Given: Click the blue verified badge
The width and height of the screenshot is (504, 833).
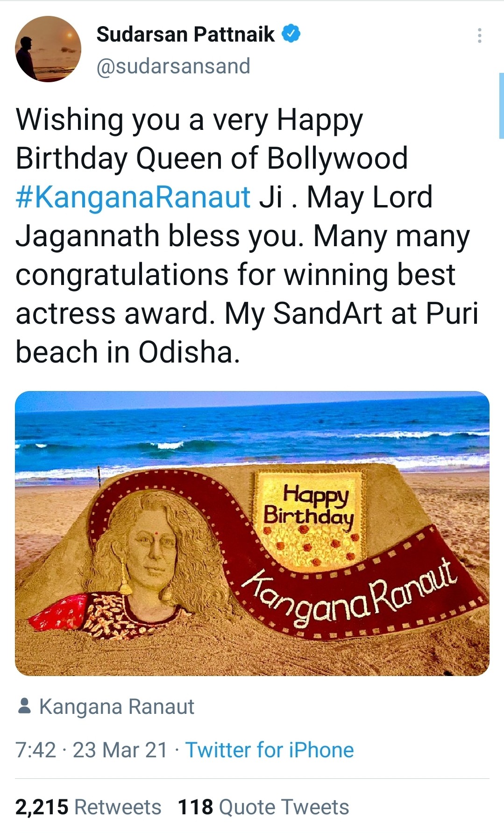Looking at the screenshot, I should (291, 33).
